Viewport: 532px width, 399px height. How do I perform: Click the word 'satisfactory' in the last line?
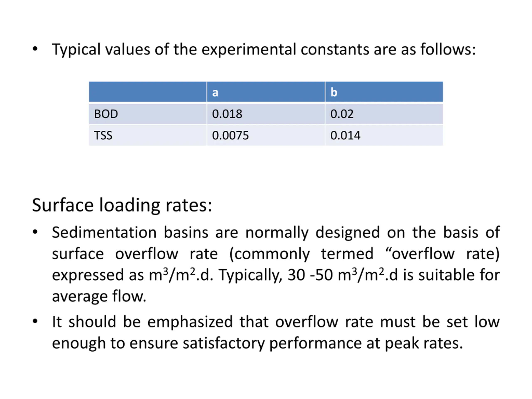(x=223, y=344)
